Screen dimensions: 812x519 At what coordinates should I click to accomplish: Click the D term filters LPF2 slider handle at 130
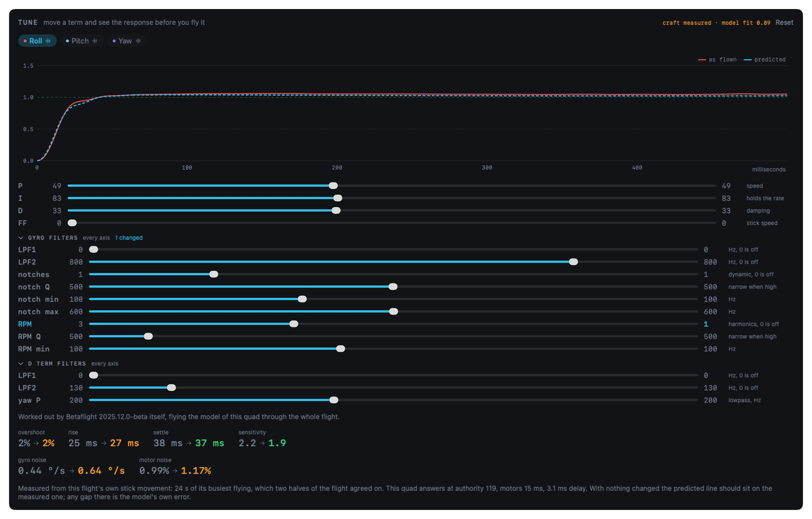point(171,388)
